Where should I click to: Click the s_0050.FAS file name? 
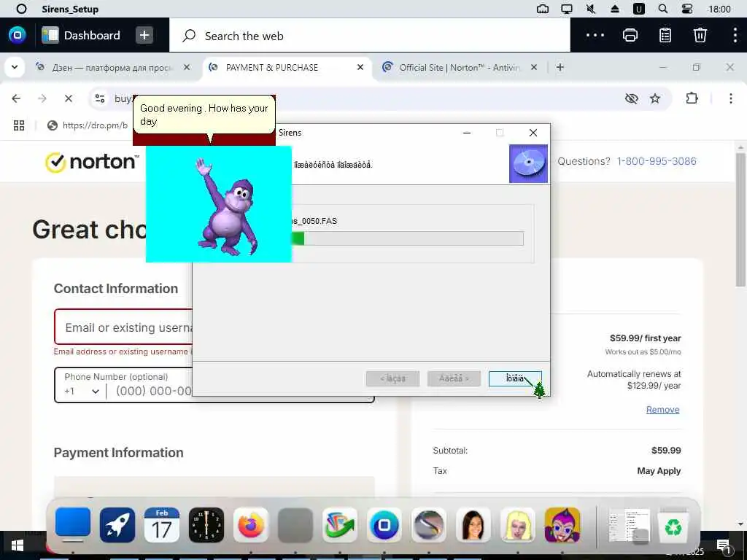[x=314, y=221]
